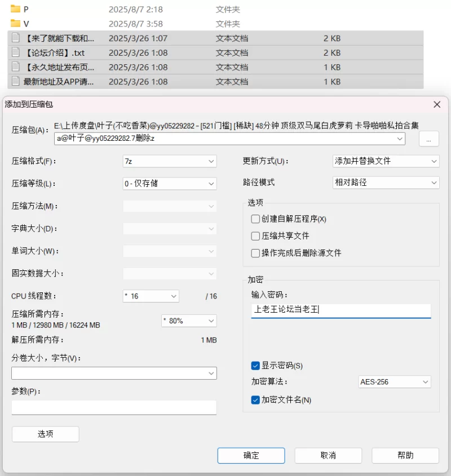Image resolution: width=451 pixels, height=476 pixels.
Task: Click the 输入密码 password field
Action: click(x=341, y=310)
